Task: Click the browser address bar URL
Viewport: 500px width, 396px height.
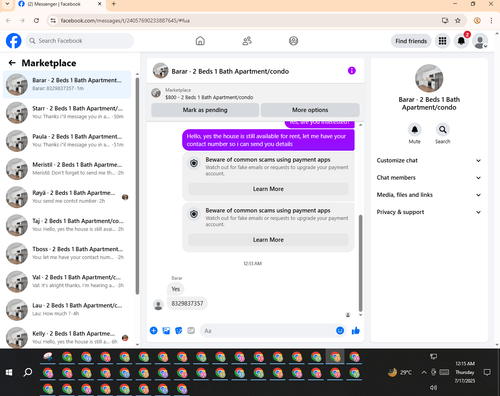Action: click(125, 21)
